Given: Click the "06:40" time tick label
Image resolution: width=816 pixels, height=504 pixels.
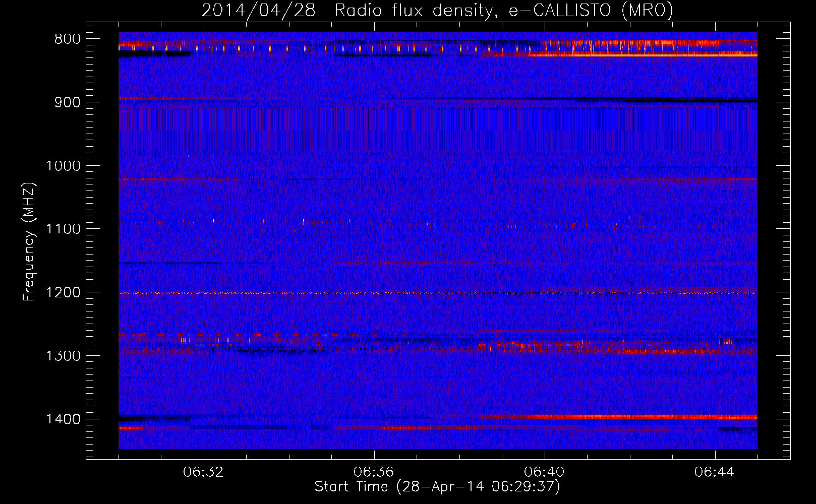Looking at the screenshot, I should pos(544,472).
